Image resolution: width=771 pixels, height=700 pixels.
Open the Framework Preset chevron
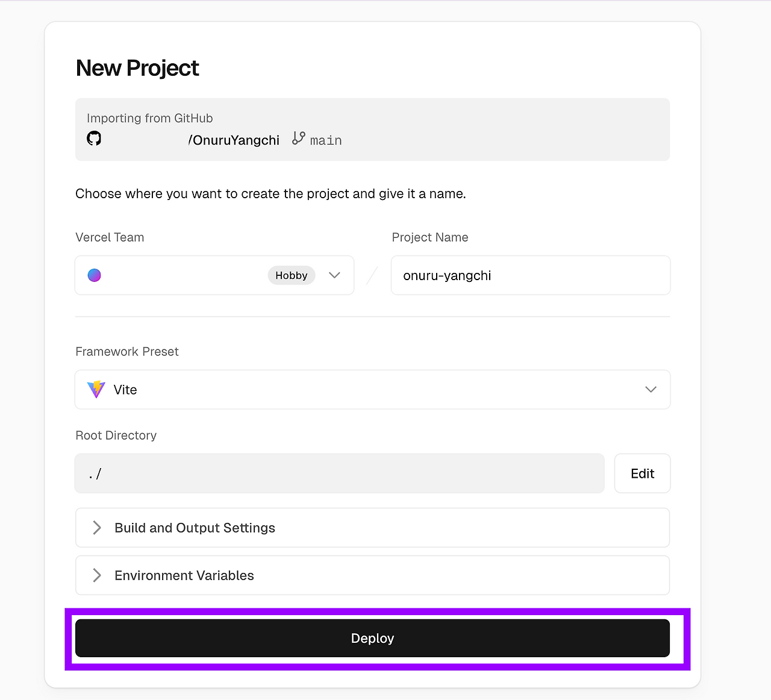(651, 390)
